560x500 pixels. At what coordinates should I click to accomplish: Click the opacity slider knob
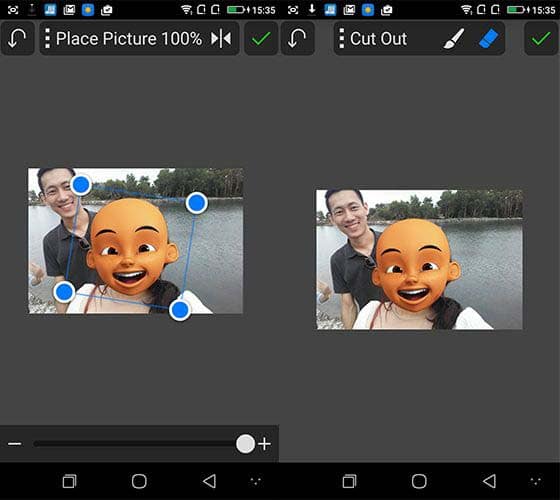(245, 444)
